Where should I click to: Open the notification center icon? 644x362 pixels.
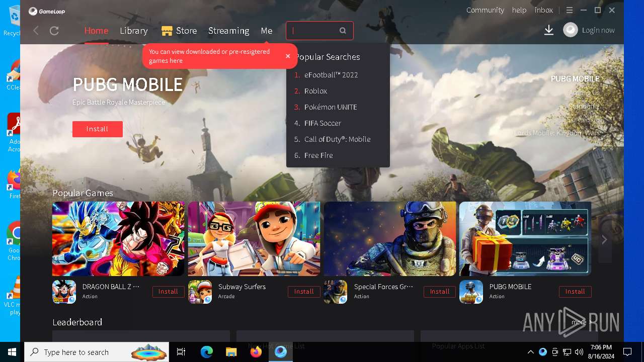tap(627, 352)
